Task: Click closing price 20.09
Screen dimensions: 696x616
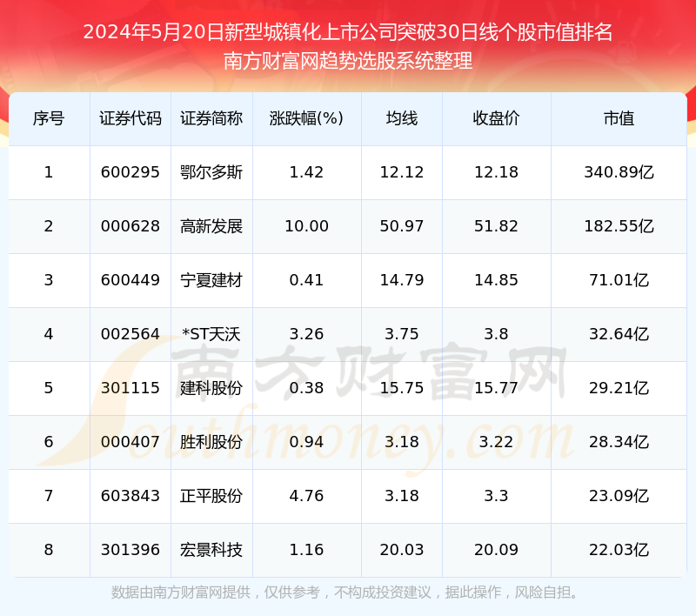Action: pos(496,550)
